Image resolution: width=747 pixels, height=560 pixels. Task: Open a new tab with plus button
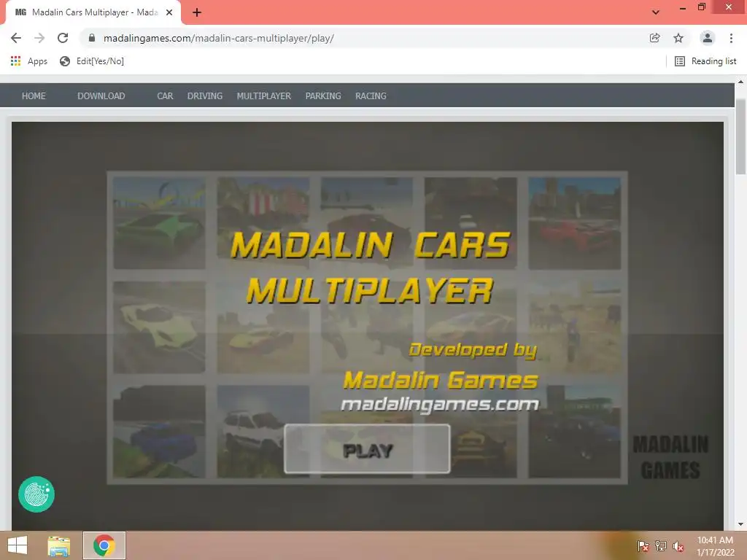197,12
